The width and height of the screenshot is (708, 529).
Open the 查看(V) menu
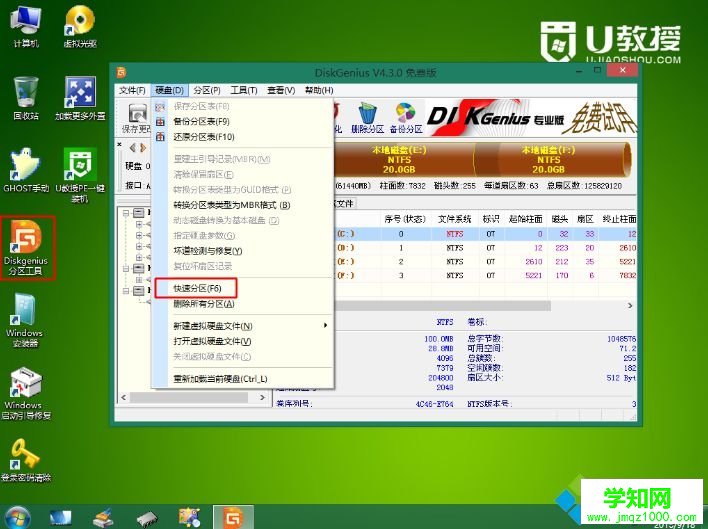coord(281,91)
